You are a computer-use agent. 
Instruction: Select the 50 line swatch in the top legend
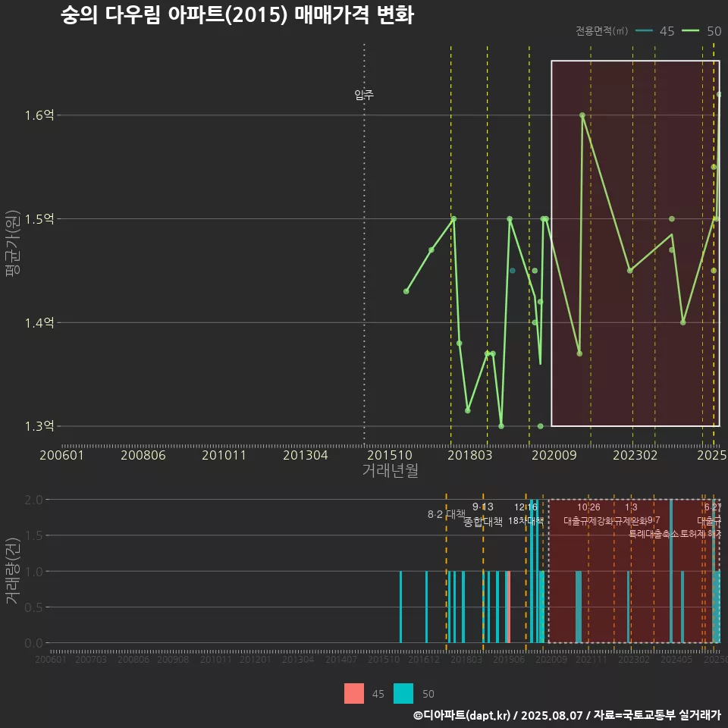(690, 31)
